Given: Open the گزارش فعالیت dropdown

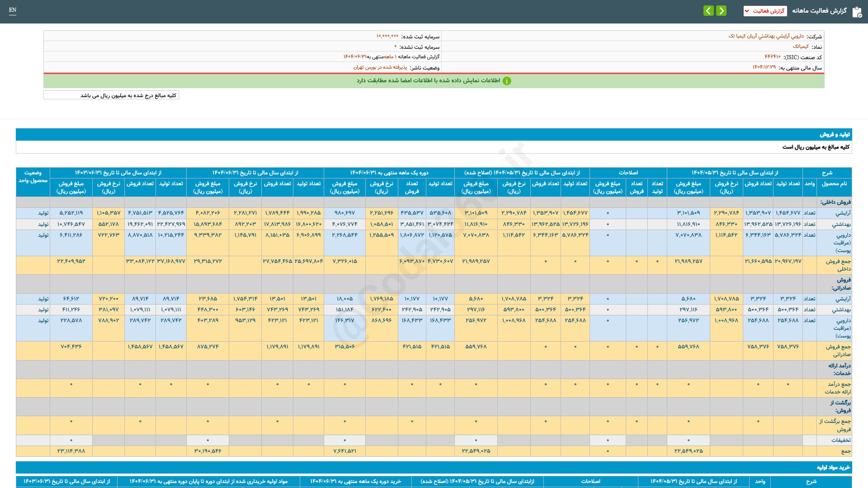Looking at the screenshot, I should click(765, 11).
